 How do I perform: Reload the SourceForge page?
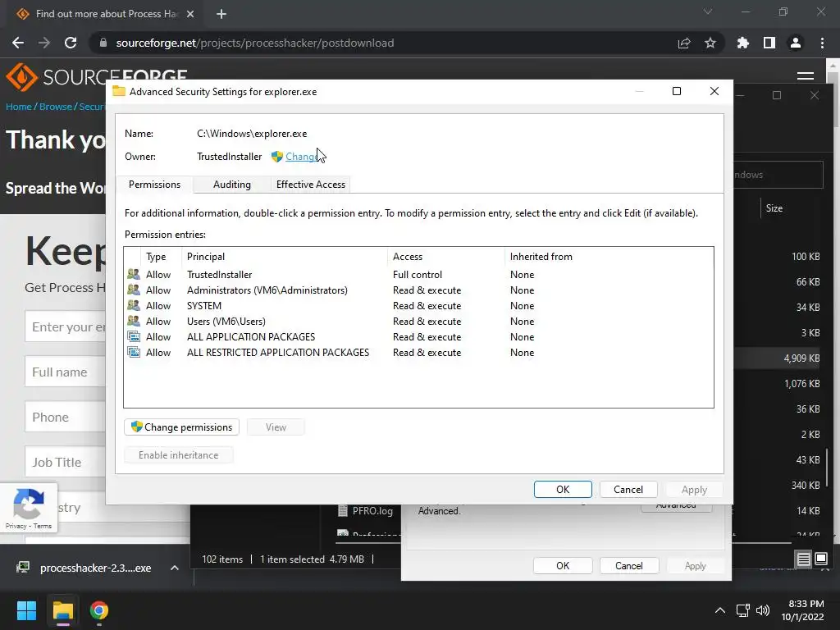(x=71, y=43)
